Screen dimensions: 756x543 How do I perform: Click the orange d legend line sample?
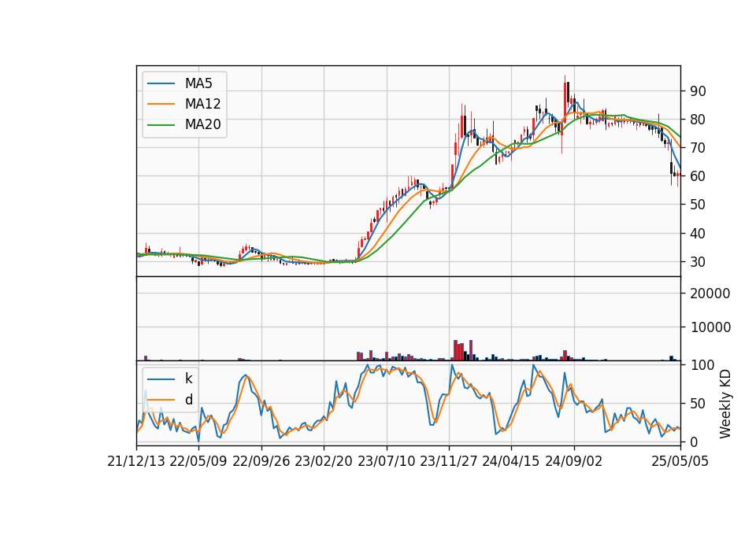coord(161,400)
